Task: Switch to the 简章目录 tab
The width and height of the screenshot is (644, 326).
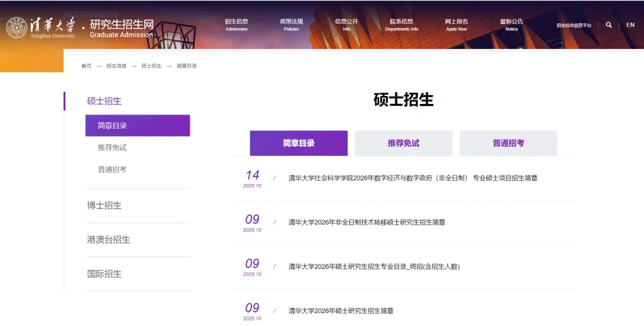Action: pos(299,143)
